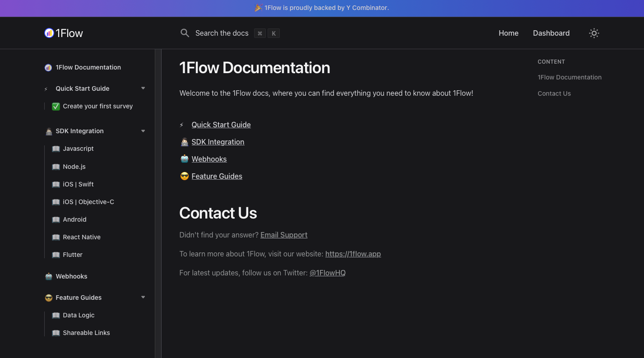The image size is (644, 358).
Task: Open the Data Logic guide
Action: click(79, 315)
